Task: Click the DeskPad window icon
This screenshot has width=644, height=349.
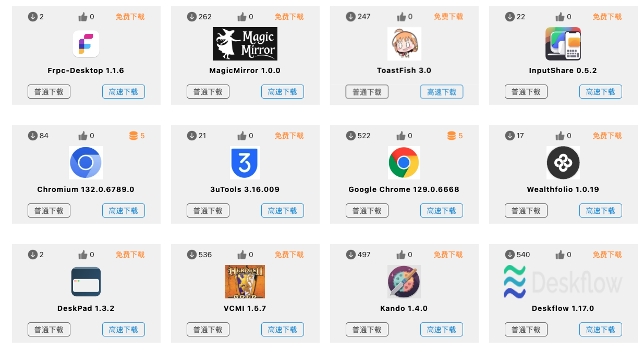Action: 86,282
